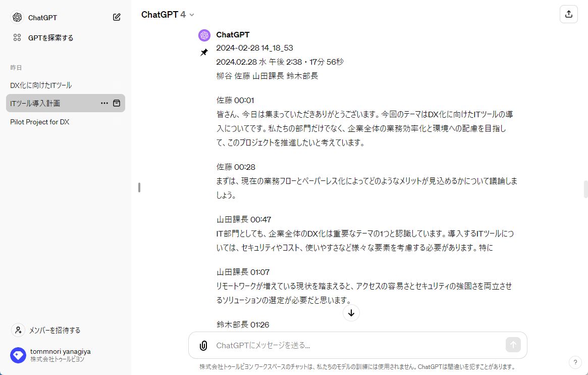Click the help question mark button
Image resolution: width=588 pixels, height=375 pixels.
pos(575,362)
